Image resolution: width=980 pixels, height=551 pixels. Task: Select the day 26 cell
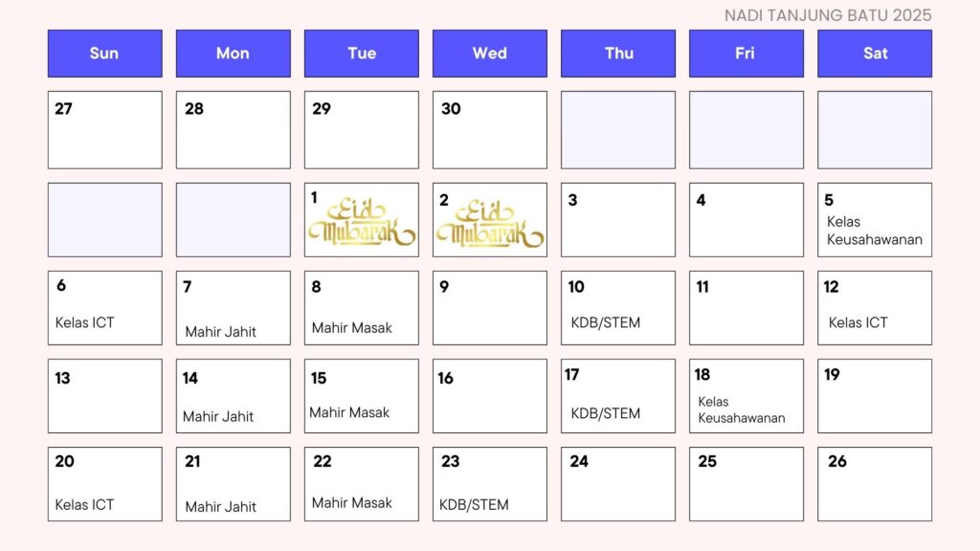tap(875, 484)
